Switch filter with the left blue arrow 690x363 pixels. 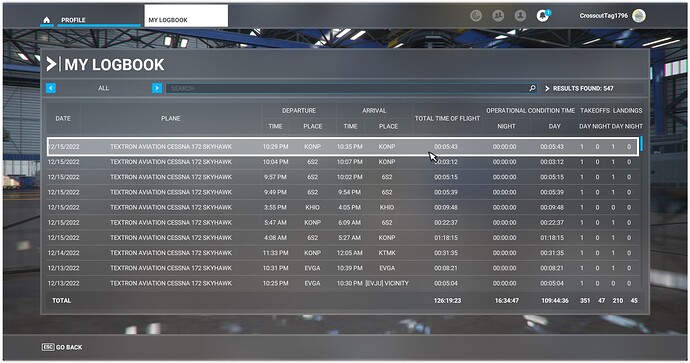coord(51,88)
